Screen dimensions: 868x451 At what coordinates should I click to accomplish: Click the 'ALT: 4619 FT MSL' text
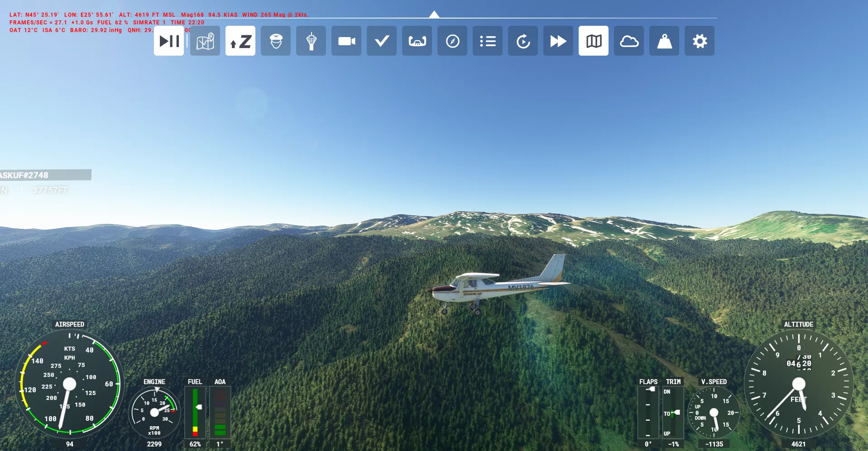click(x=147, y=15)
